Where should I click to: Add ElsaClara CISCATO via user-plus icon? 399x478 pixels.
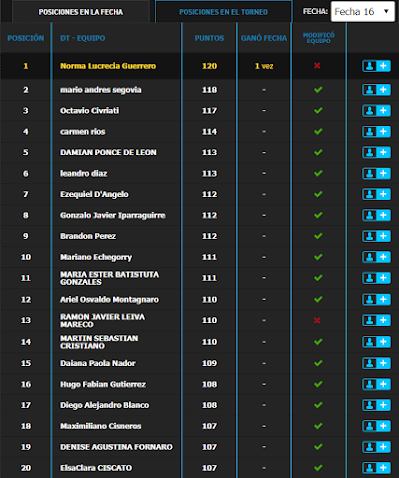[376, 468]
